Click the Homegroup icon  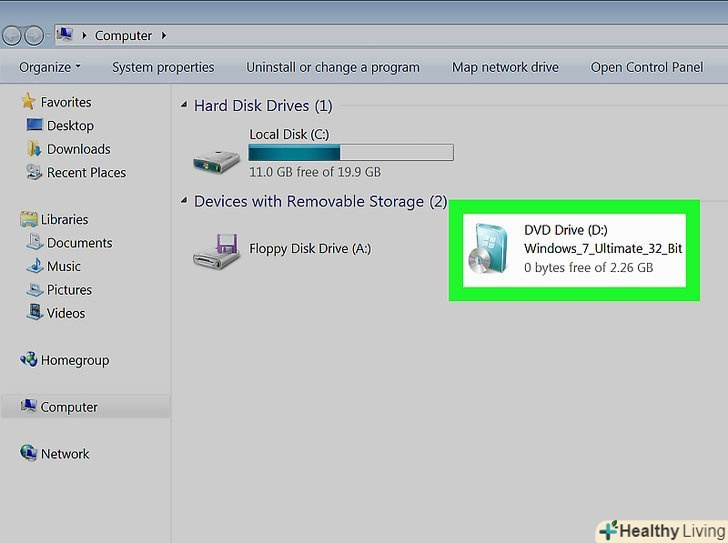(29, 359)
